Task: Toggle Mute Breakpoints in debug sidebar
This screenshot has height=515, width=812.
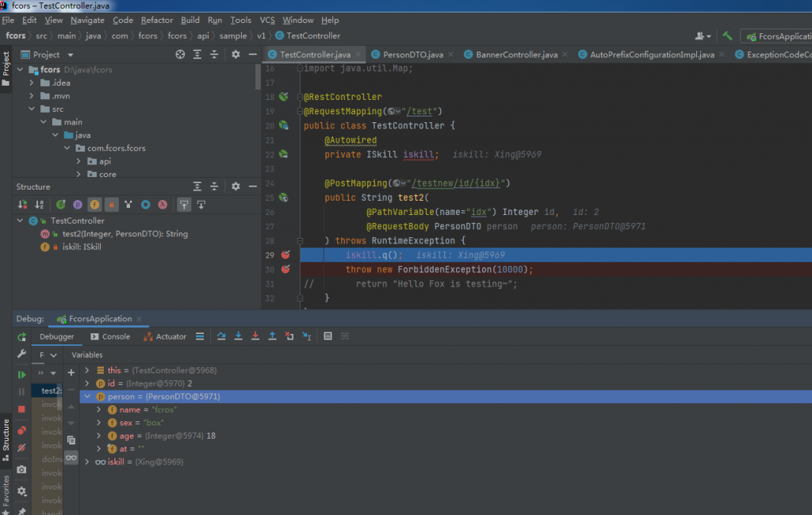Action: click(x=21, y=448)
